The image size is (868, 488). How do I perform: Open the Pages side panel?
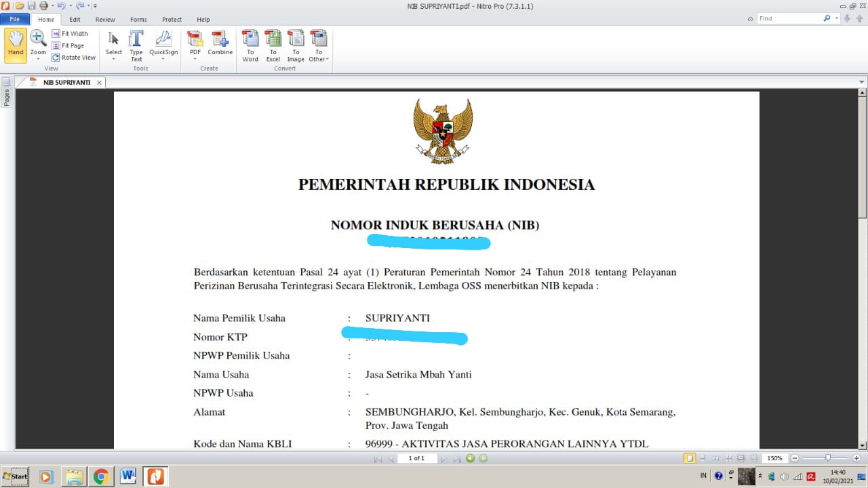6,93
